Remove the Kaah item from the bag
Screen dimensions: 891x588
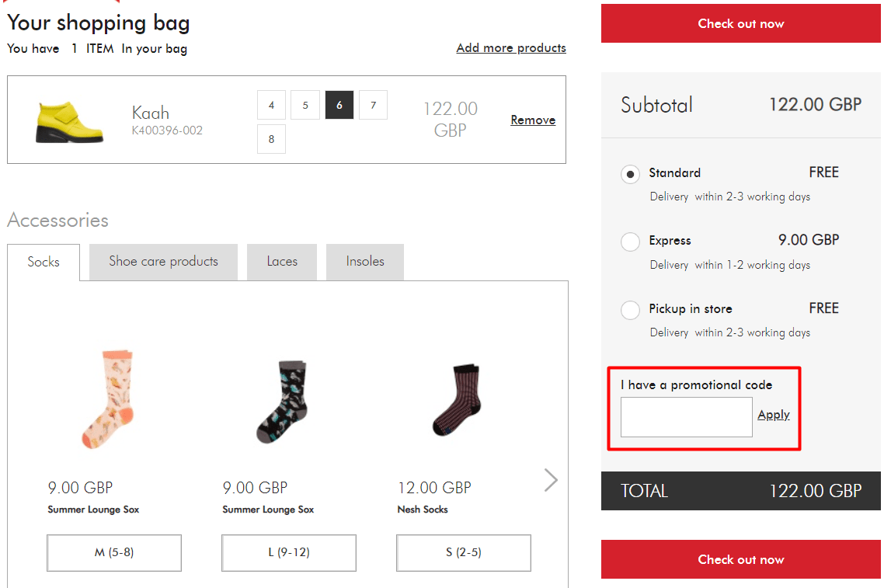click(533, 120)
